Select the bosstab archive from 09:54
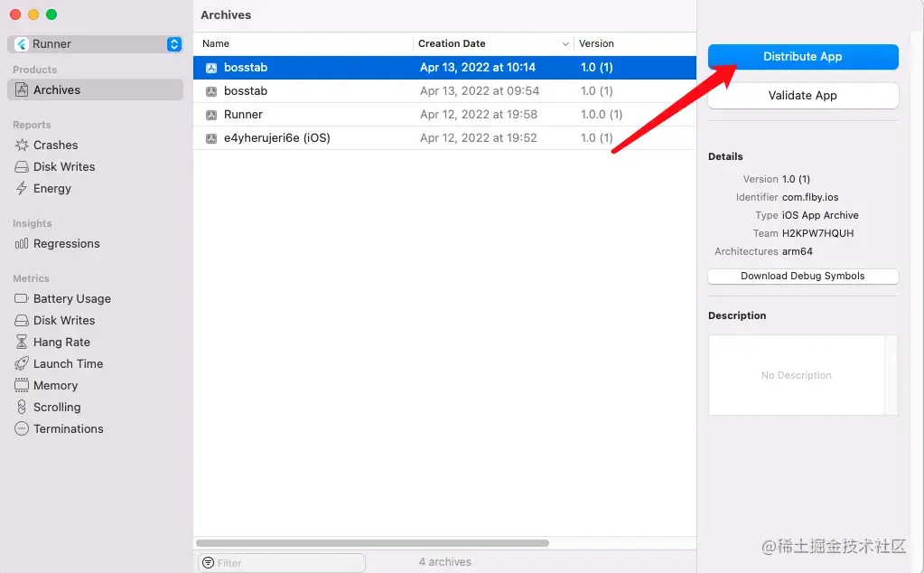The height and width of the screenshot is (573, 924). click(x=444, y=90)
